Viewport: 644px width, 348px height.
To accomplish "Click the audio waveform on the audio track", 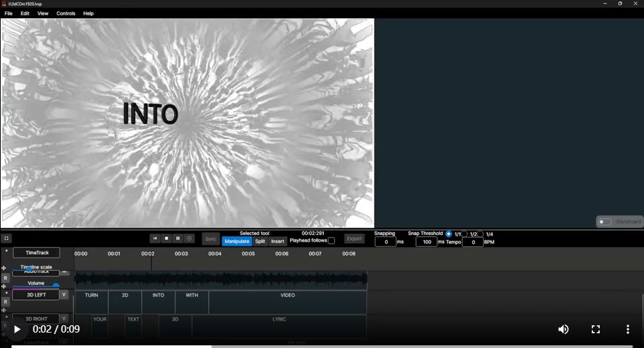I will [221, 280].
